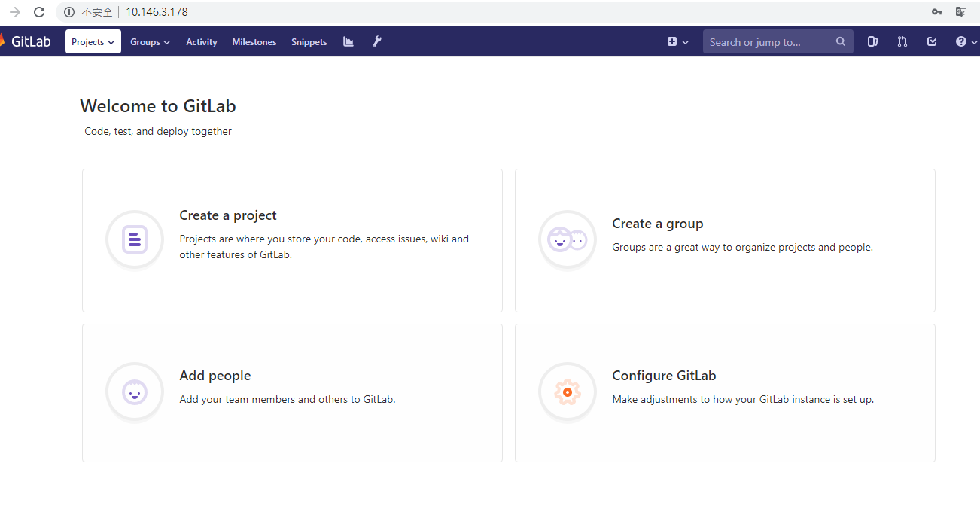Image resolution: width=980 pixels, height=521 pixels.
Task: Click 'Make adjustments to how your GitLab instance' text
Action: [743, 399]
